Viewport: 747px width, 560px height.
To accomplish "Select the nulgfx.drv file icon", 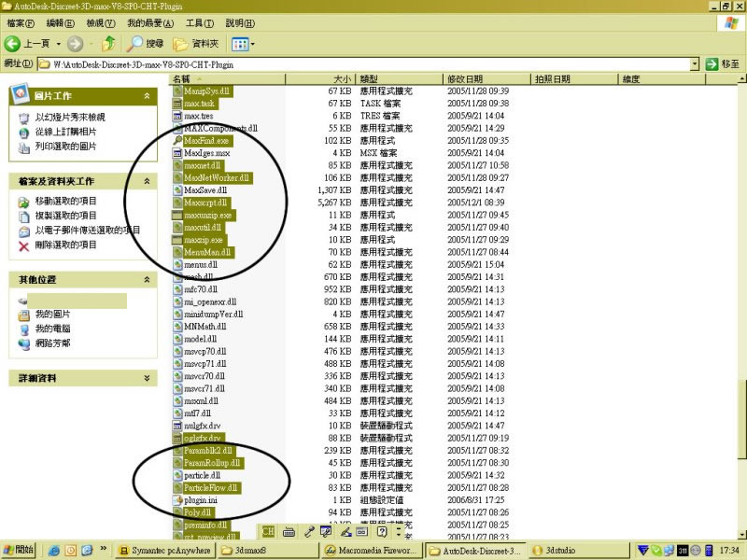I will (x=177, y=426).
